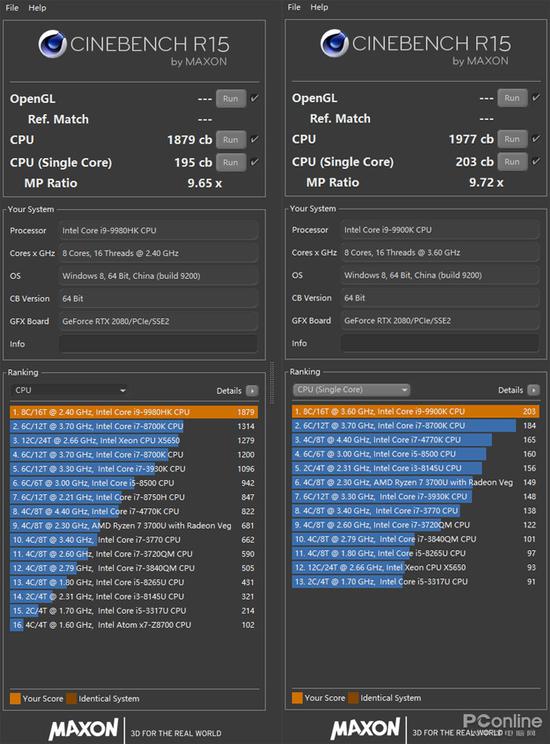Image resolution: width=550 pixels, height=744 pixels.
Task: Select i7-8750H ranking row scoring 847
Action: tap(134, 497)
